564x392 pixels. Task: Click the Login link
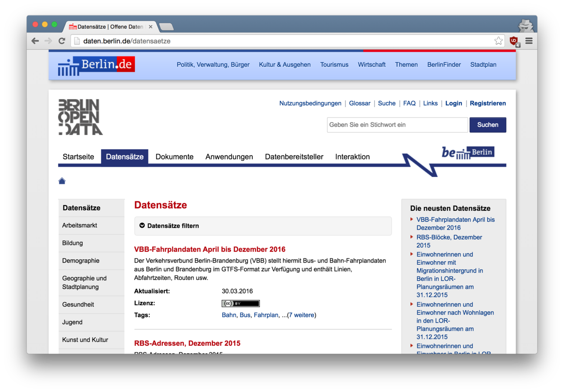453,104
